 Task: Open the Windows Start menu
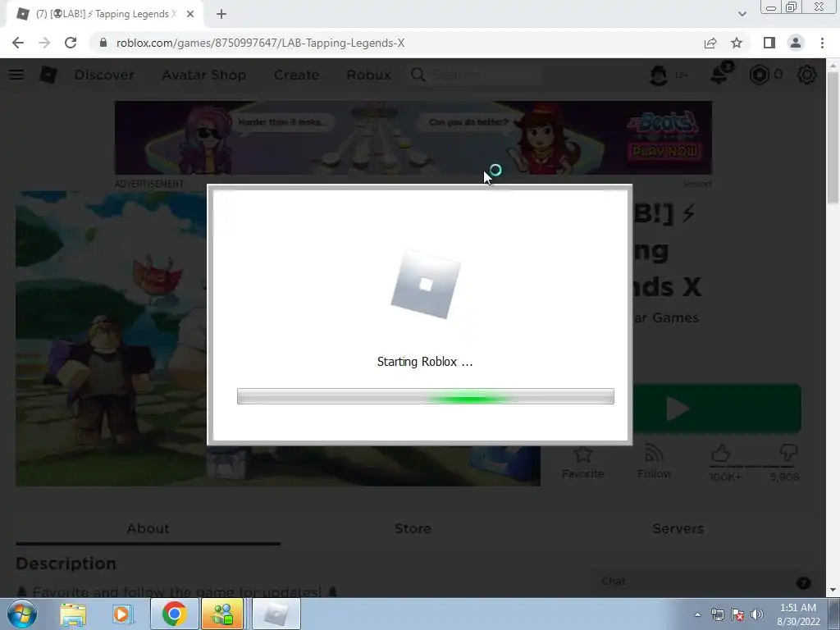tap(22, 614)
